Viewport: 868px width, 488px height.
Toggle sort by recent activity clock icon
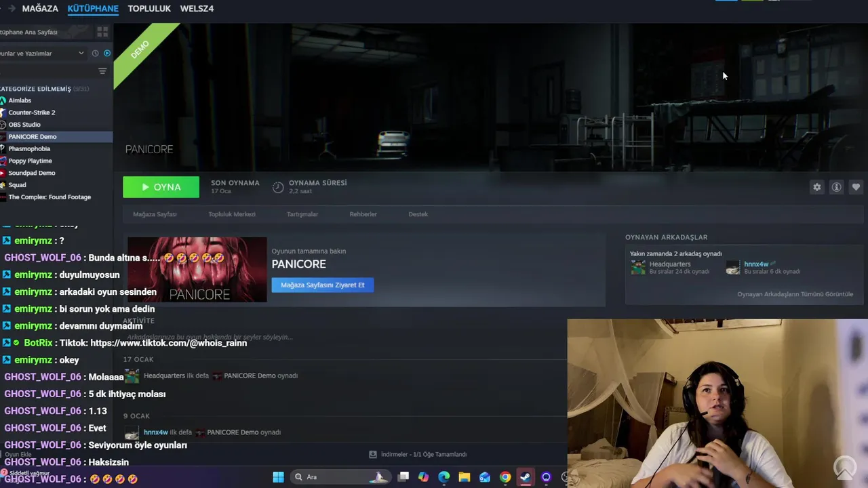coord(95,54)
